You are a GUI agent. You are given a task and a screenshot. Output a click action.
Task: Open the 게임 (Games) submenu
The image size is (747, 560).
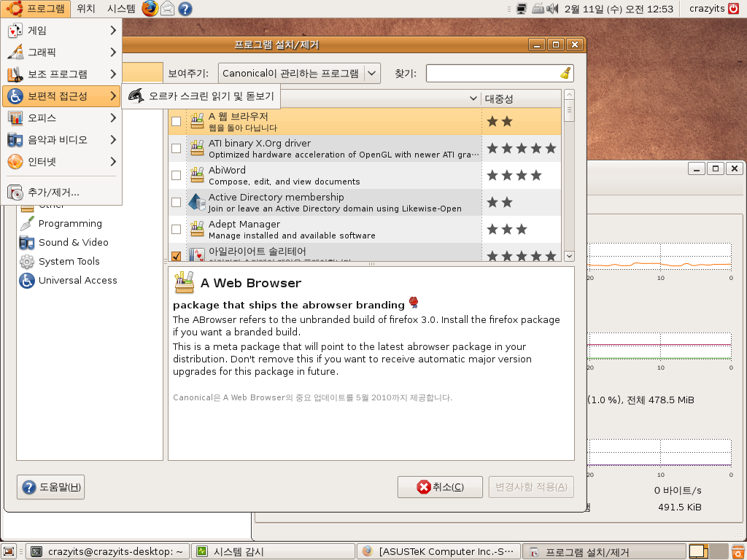tap(61, 31)
